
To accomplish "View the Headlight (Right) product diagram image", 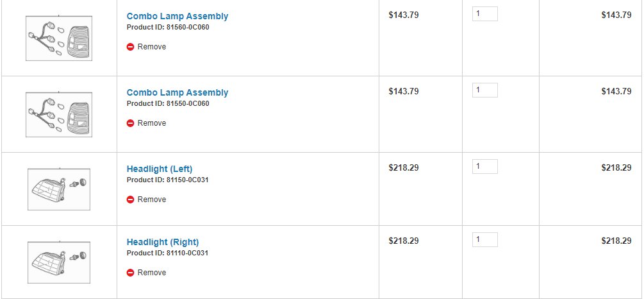I will pyautogui.click(x=59, y=262).
